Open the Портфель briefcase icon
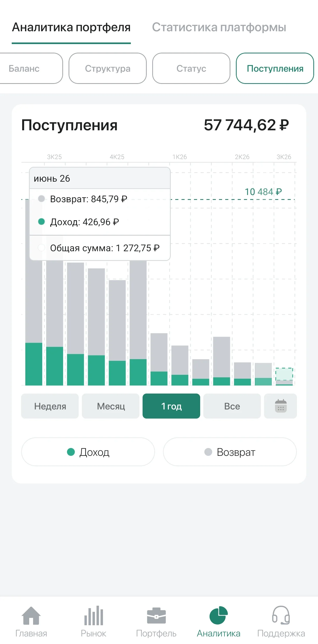This screenshot has height=644, width=318. pos(156,616)
